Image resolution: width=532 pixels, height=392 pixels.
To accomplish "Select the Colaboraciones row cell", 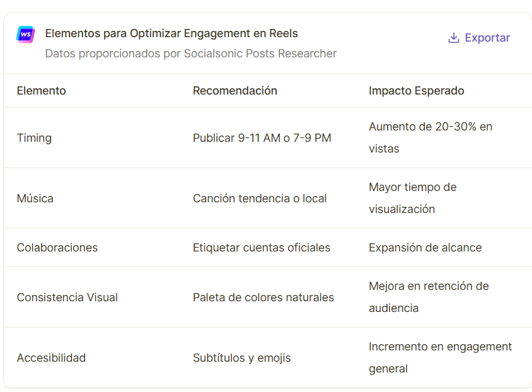I will (x=57, y=248).
